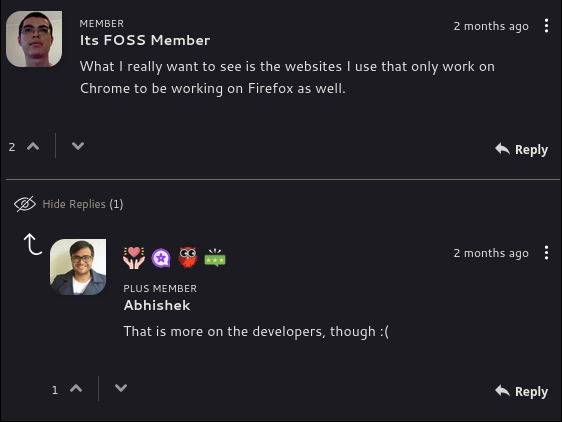Downvote Abhishek's reply
The width and height of the screenshot is (562, 422).
pos(121,388)
